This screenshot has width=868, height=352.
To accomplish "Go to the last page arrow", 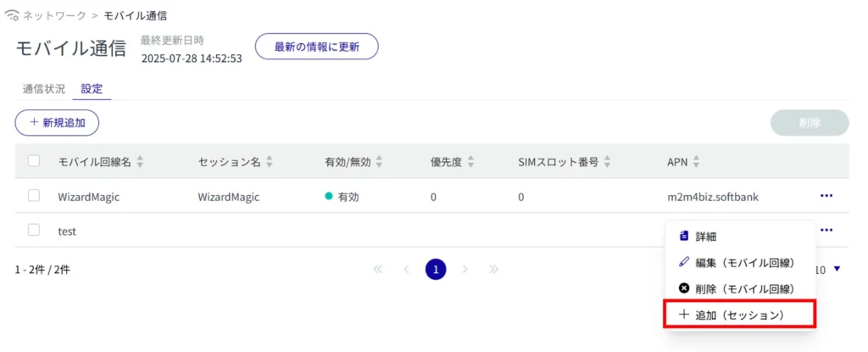I will coord(493,270).
